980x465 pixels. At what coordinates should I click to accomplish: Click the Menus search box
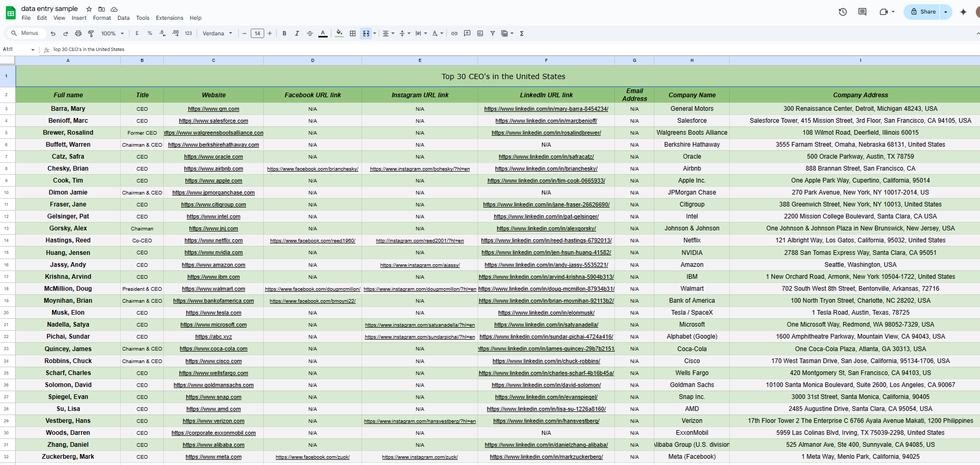25,33
